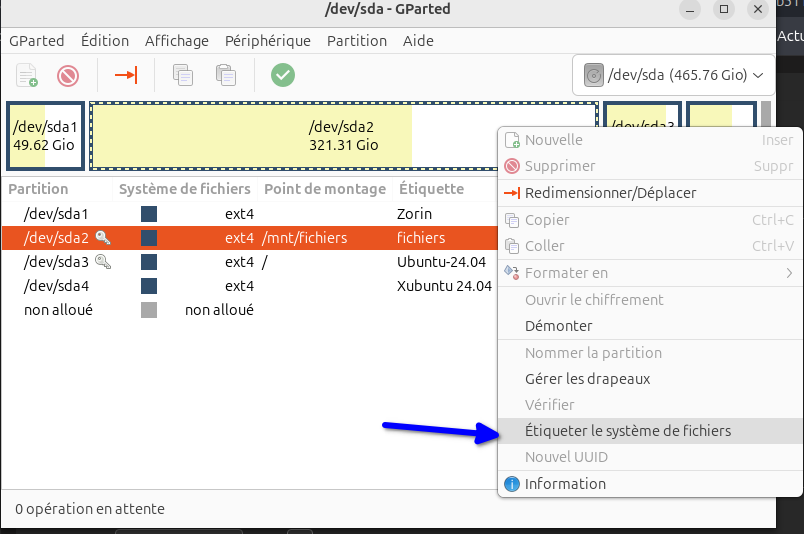Open the Affichage menu
Viewport: 804px width, 534px height.
click(176, 41)
